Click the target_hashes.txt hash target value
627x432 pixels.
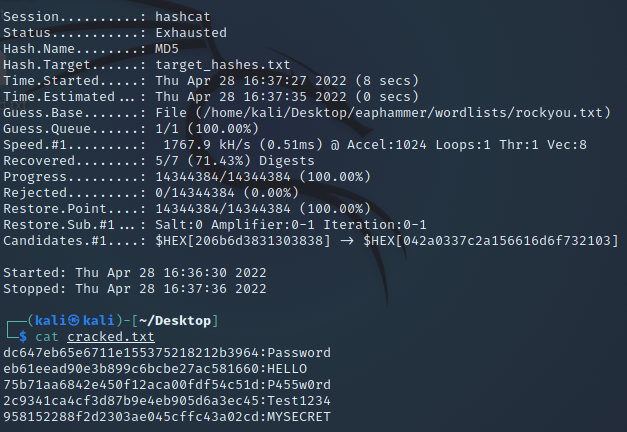(223, 65)
